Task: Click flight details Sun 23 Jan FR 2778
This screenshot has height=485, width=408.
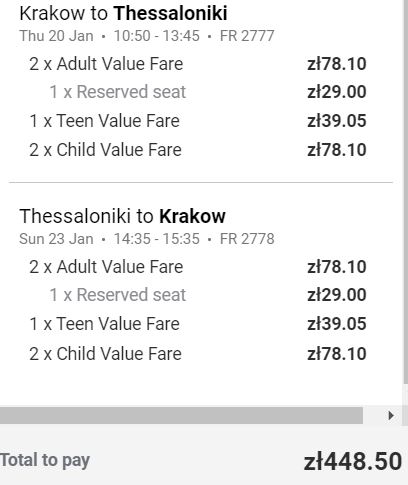Action: (147, 239)
